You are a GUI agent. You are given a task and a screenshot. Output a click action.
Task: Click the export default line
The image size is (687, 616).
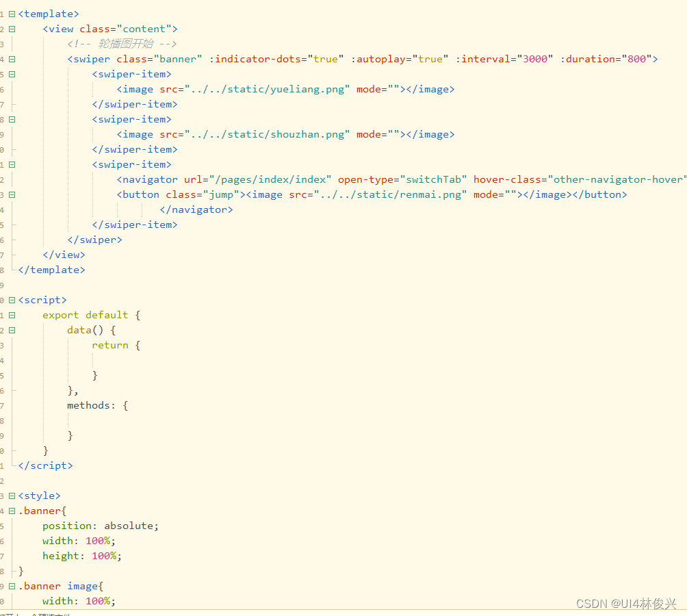pyautogui.click(x=91, y=315)
